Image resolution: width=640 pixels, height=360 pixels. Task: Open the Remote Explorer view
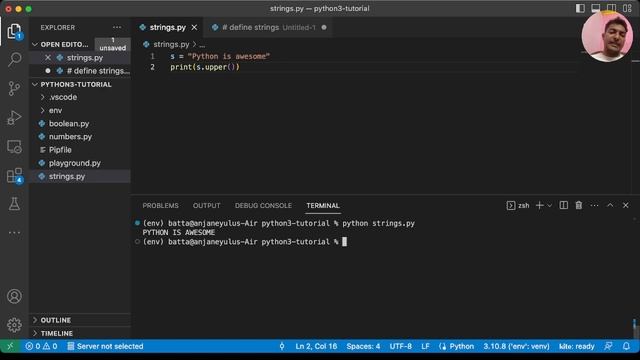tap(14, 147)
